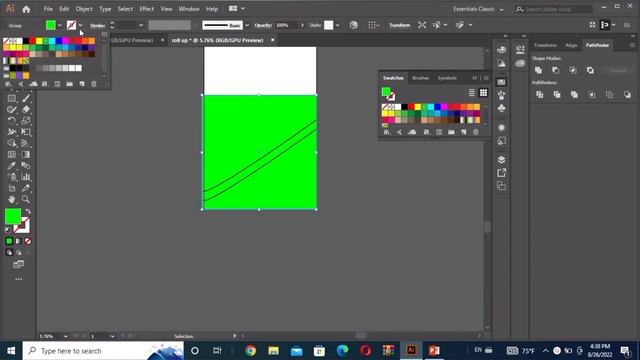The width and height of the screenshot is (640, 360).
Task: Open the fill color dropdown in control bar
Action: (x=60, y=25)
